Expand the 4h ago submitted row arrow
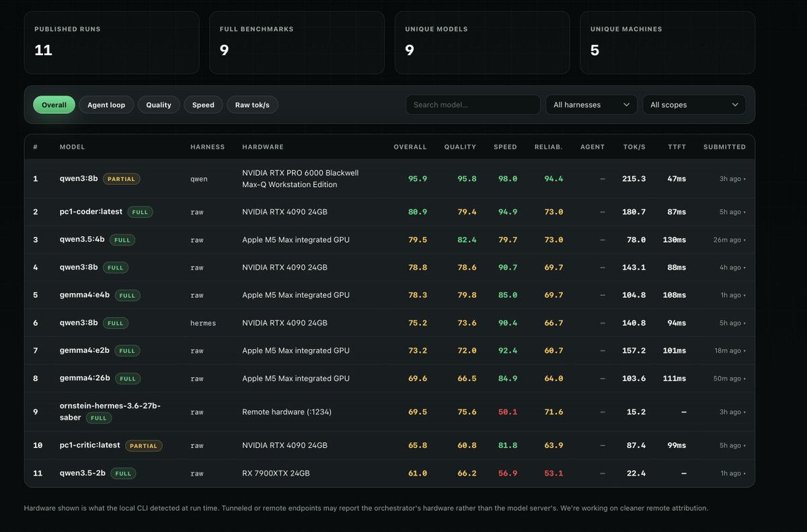 744,268
